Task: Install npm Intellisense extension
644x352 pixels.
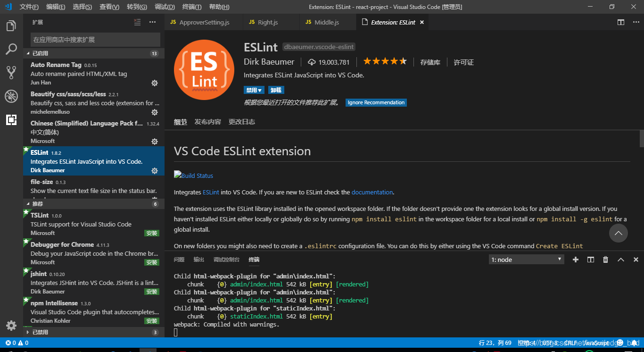Action: point(152,321)
